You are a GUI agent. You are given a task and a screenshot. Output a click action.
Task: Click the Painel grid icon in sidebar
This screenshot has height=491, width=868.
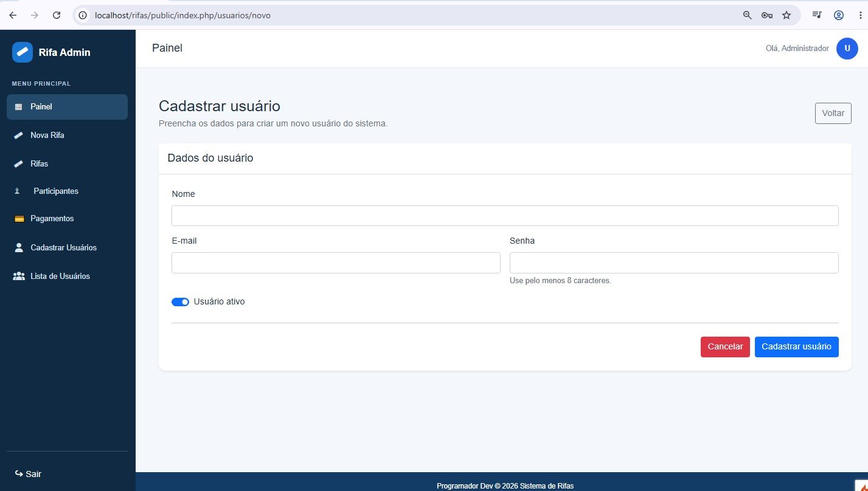(x=18, y=107)
